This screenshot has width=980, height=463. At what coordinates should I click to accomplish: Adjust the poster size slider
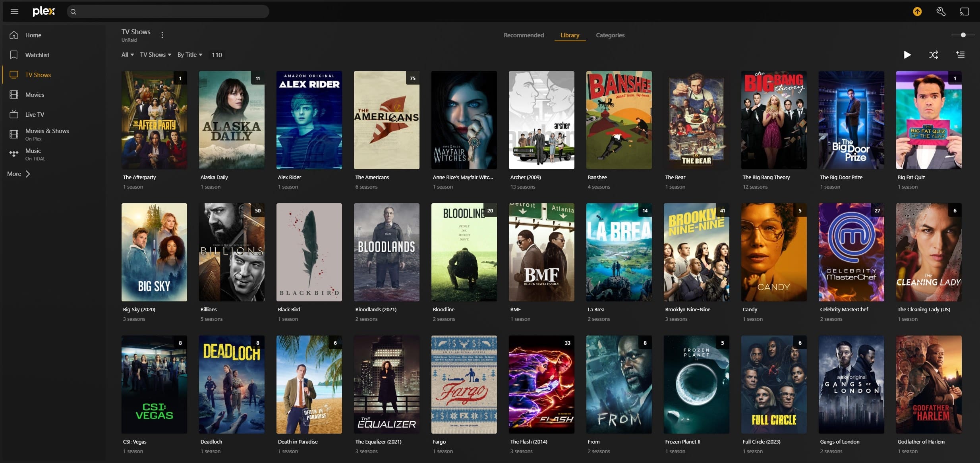963,35
